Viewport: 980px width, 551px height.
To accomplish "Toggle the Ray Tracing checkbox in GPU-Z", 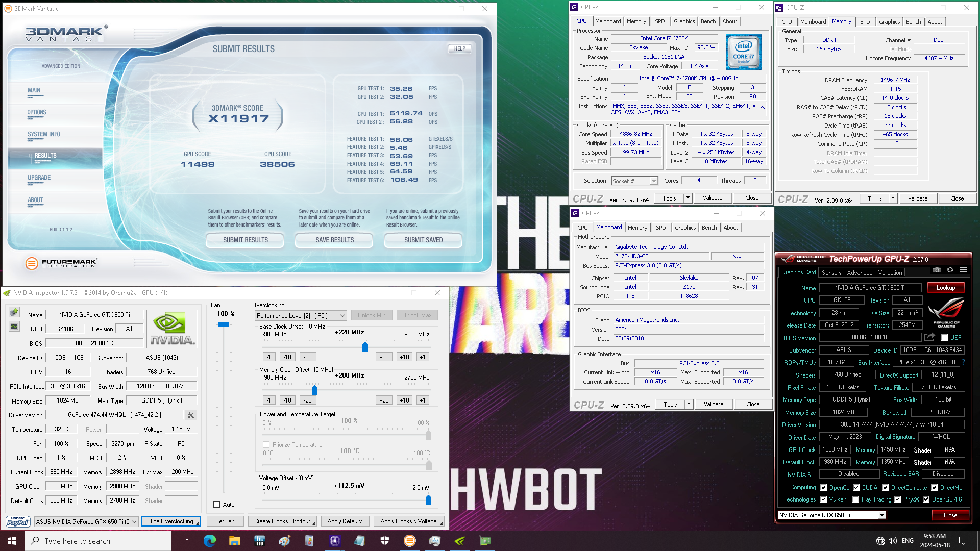I will [855, 499].
